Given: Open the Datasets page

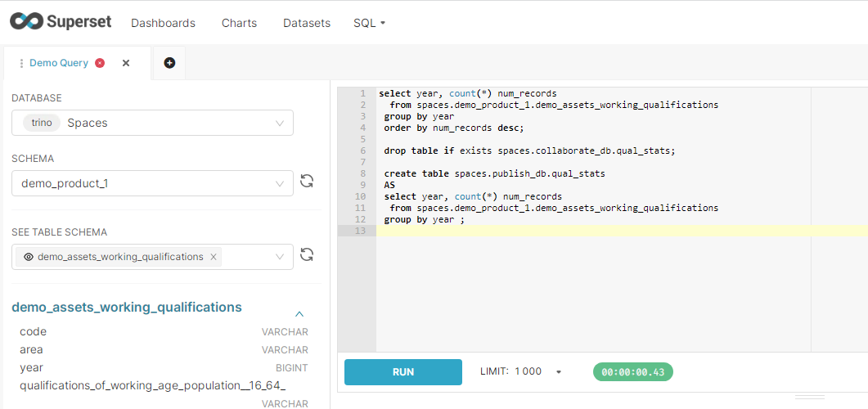Looking at the screenshot, I should pos(307,23).
